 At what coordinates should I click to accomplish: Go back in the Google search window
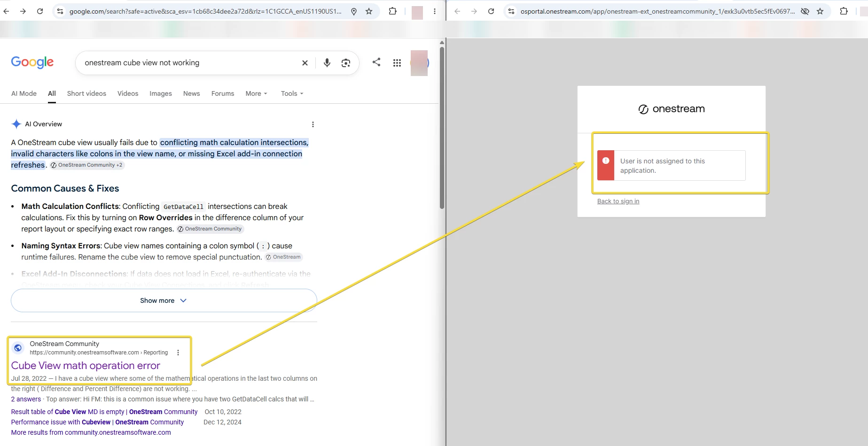6,11
